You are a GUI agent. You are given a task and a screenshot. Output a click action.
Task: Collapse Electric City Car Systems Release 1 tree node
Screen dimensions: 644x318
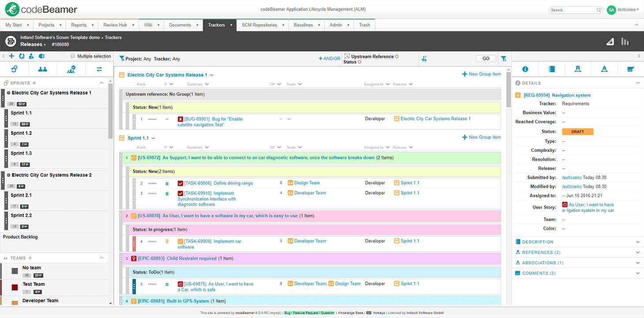[x=9, y=93]
